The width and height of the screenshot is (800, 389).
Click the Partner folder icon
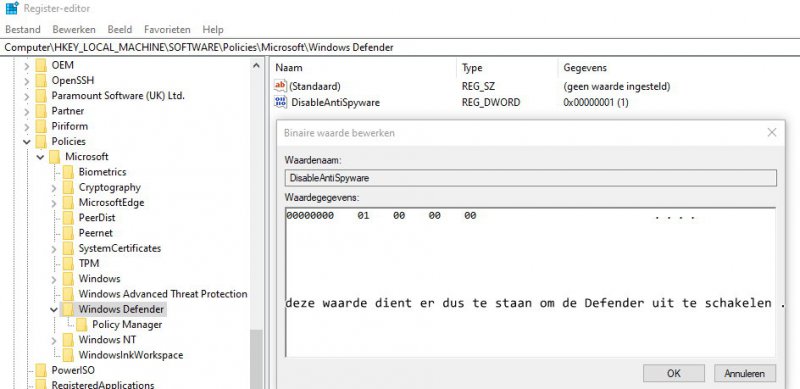click(41, 111)
